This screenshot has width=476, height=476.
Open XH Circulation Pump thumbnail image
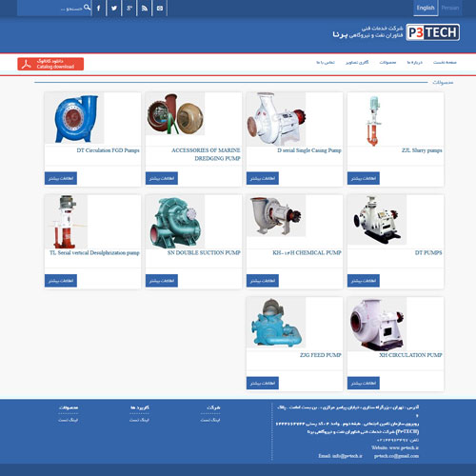(x=377, y=324)
